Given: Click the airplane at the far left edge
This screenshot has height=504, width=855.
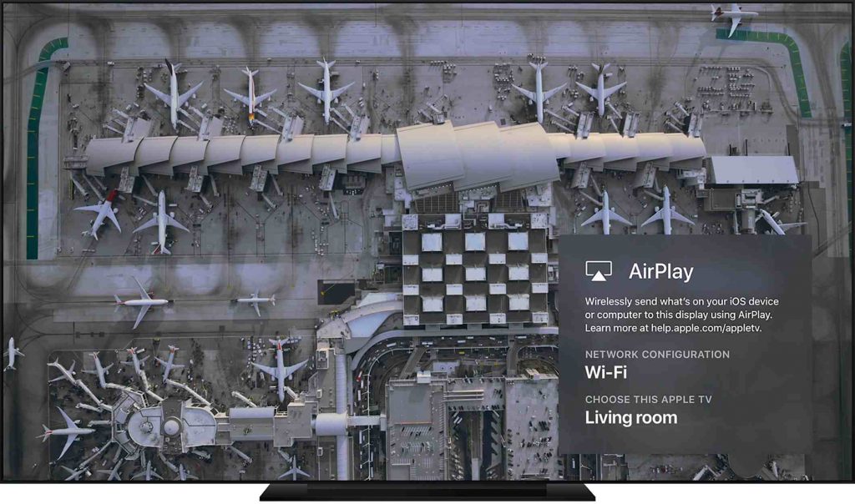Looking at the screenshot, I should (13, 355).
